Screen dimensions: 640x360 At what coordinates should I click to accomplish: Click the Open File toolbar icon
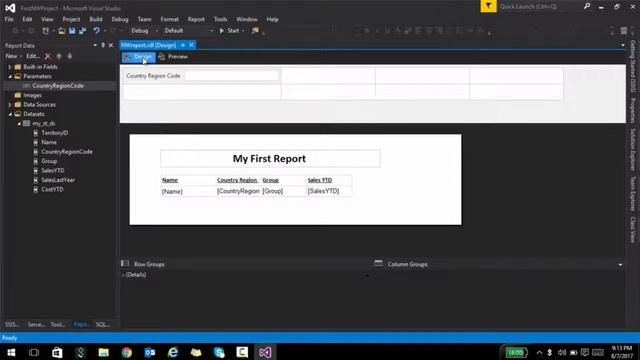tap(62, 31)
